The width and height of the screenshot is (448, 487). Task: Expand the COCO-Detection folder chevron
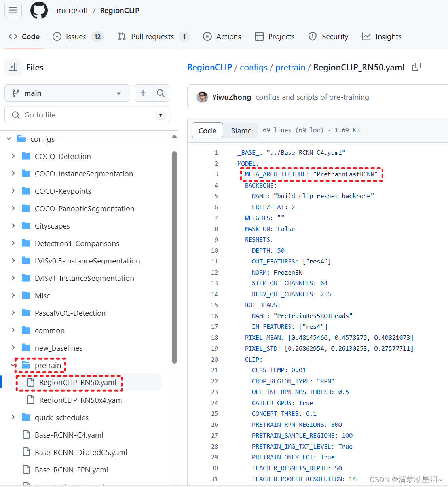(x=13, y=156)
